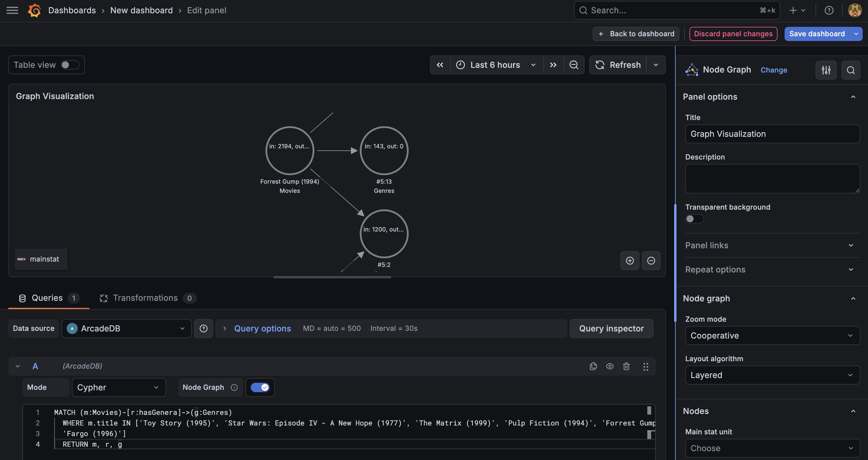The height and width of the screenshot is (460, 868).
Task: Toggle the Table view switch
Action: click(x=70, y=65)
